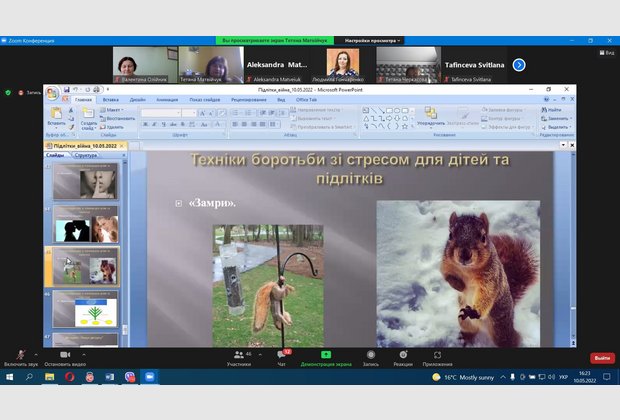The width and height of the screenshot is (620, 420).
Task: Click the Запись record icon
Action: (x=371, y=355)
